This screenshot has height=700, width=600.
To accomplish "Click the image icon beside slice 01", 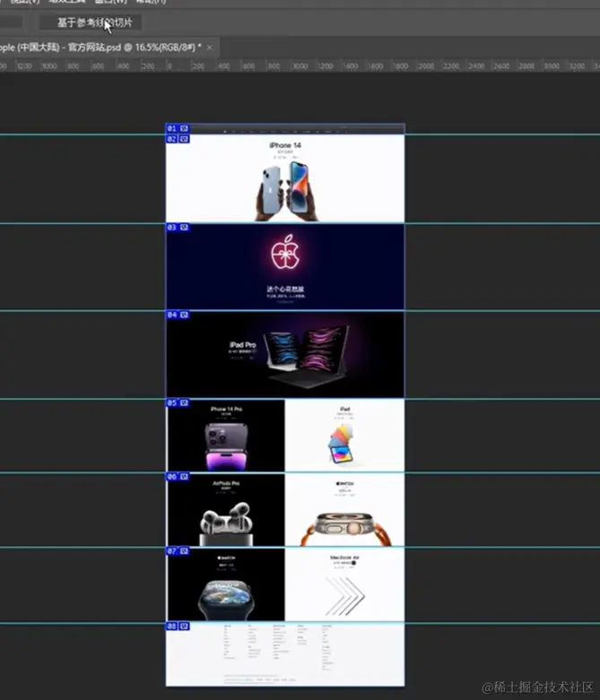I will pos(184,128).
